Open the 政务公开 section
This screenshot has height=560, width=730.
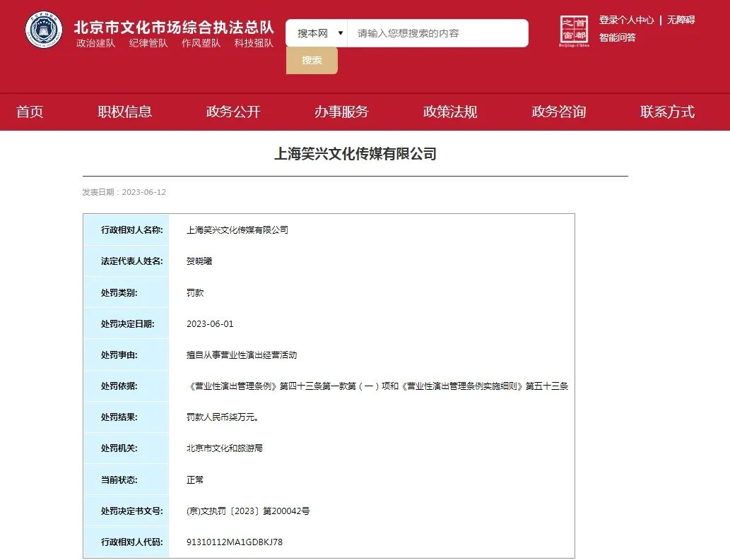coord(232,112)
